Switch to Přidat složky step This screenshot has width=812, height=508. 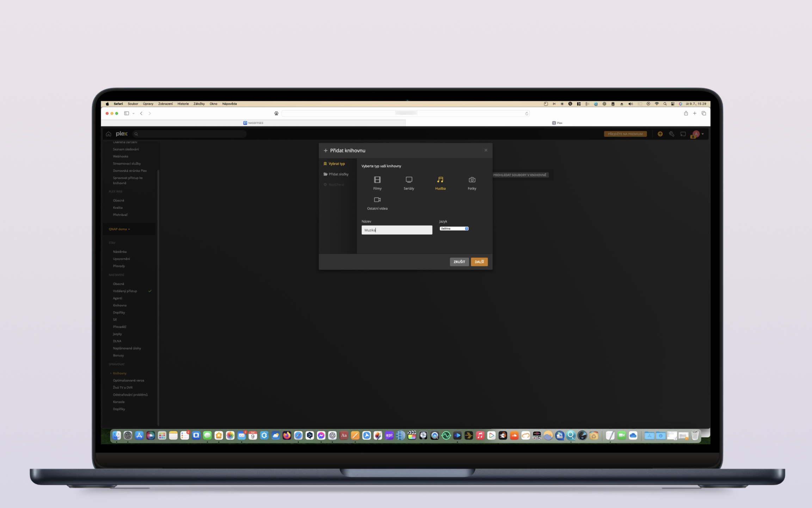click(x=338, y=174)
